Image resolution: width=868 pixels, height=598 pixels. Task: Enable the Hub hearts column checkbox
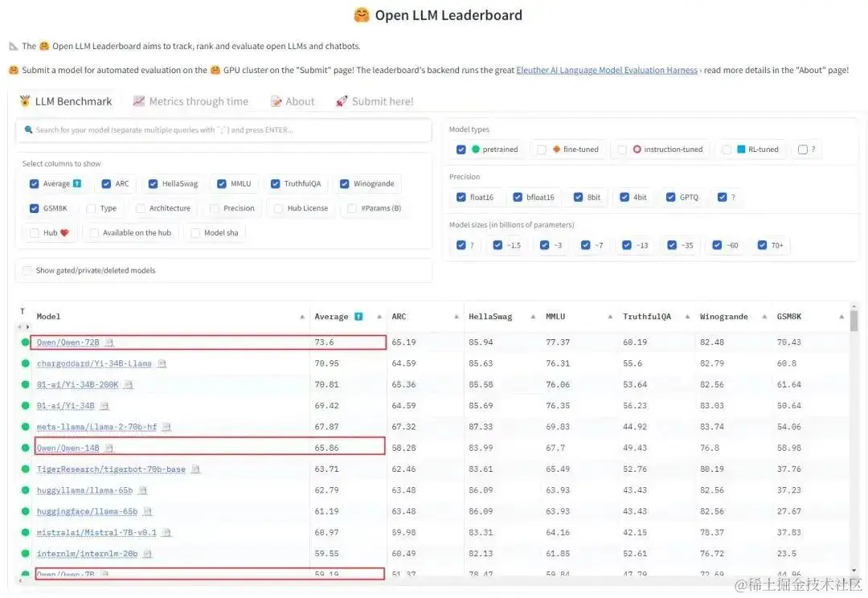coord(35,232)
